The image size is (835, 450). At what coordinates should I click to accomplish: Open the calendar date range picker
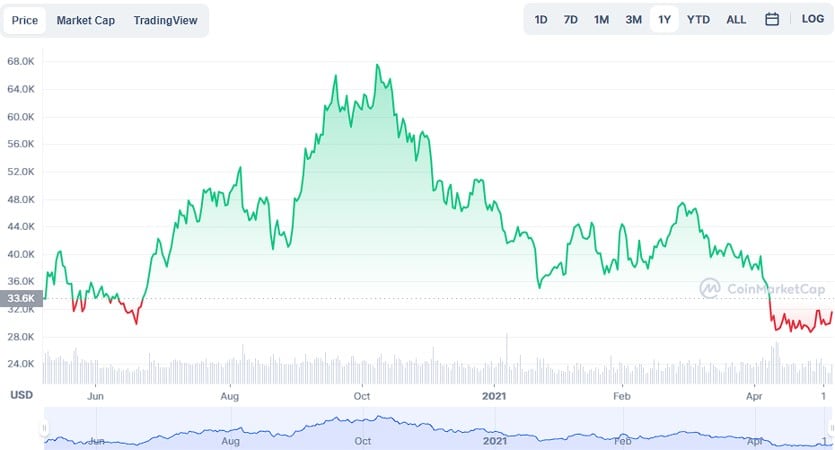(772, 19)
